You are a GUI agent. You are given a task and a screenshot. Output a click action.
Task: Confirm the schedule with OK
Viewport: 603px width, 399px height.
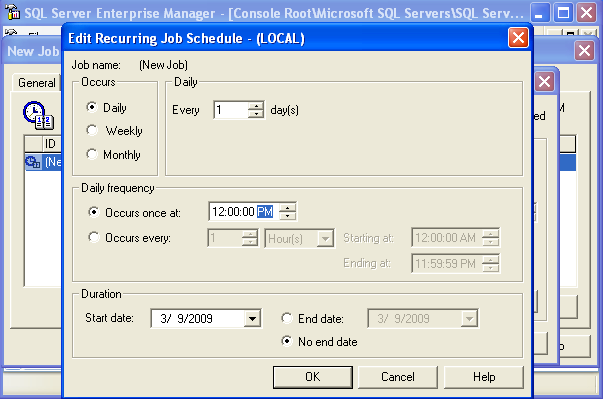point(313,377)
